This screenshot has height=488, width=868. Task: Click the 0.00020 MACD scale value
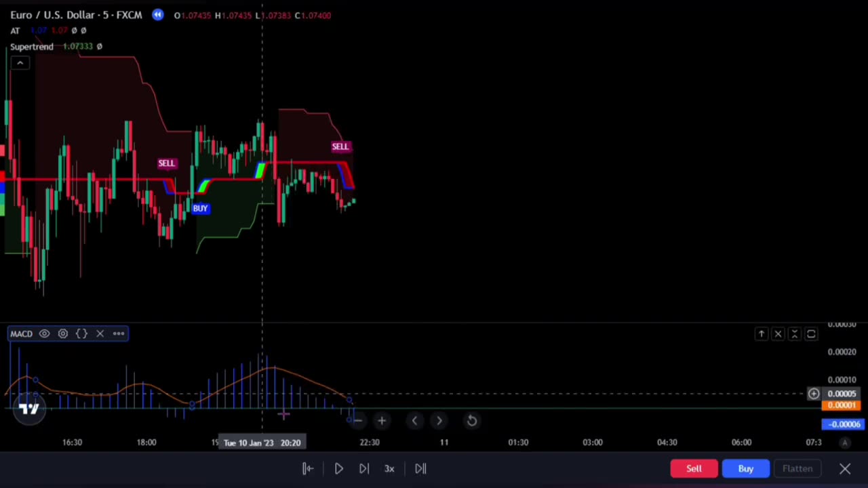click(x=842, y=352)
